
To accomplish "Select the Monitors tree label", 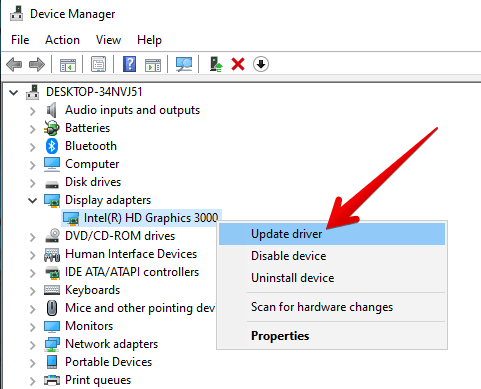I will click(x=89, y=326).
